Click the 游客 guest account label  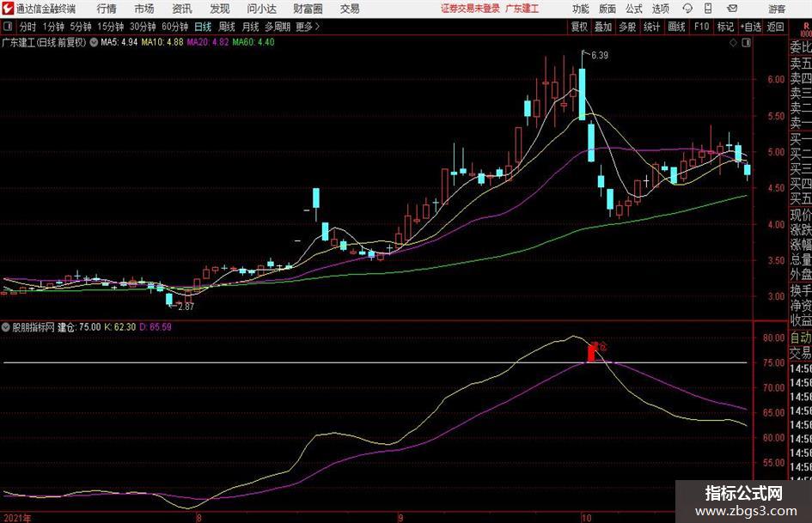(777, 9)
